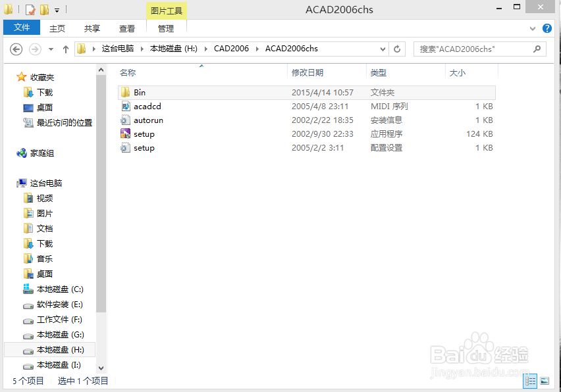Select the acadcd MIDI file icon

125,106
